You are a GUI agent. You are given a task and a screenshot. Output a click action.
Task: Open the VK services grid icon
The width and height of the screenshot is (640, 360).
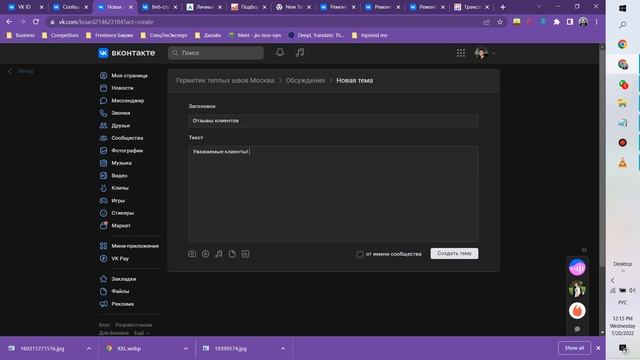461,53
